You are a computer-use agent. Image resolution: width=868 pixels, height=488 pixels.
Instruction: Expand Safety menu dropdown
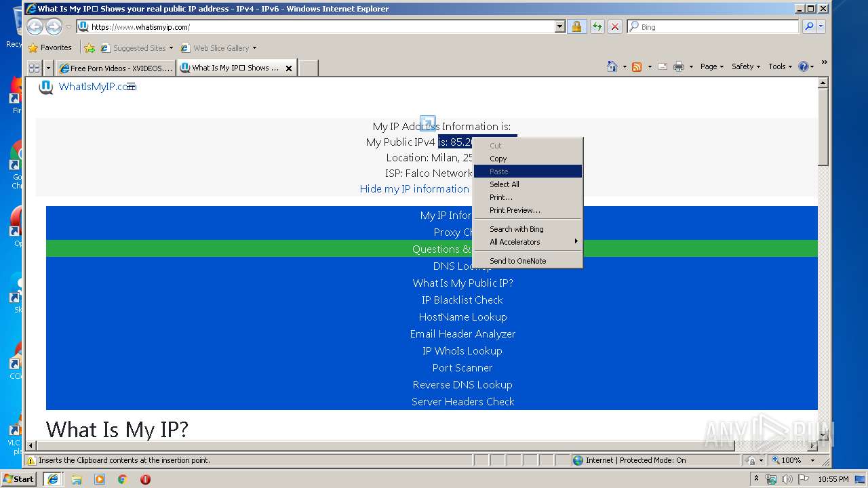747,66
